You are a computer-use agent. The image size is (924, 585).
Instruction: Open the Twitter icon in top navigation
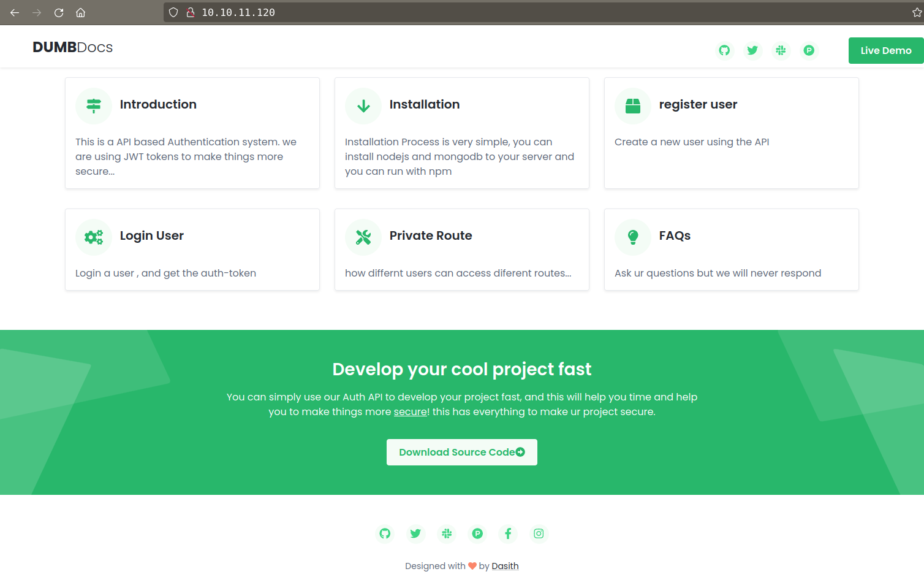click(752, 50)
